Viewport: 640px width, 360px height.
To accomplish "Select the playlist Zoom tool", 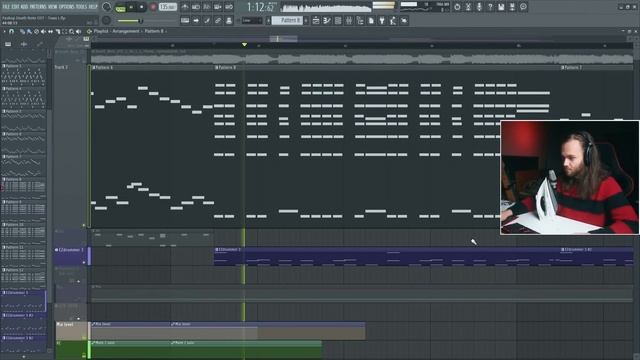I will tap(71, 31).
